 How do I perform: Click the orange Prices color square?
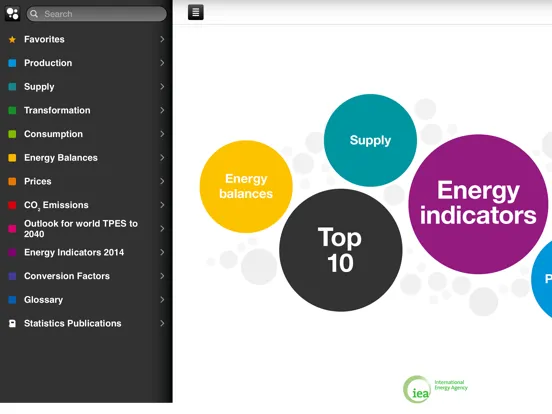[12, 181]
